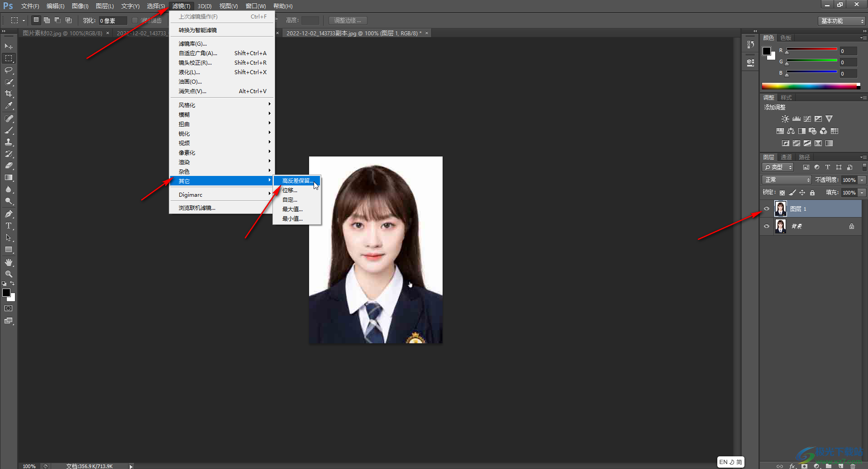
Task: Select the Zoom tool
Action: pos(9,274)
